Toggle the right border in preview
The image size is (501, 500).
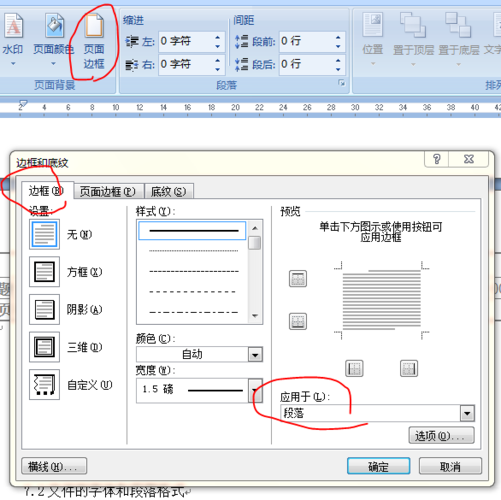[x=409, y=368]
